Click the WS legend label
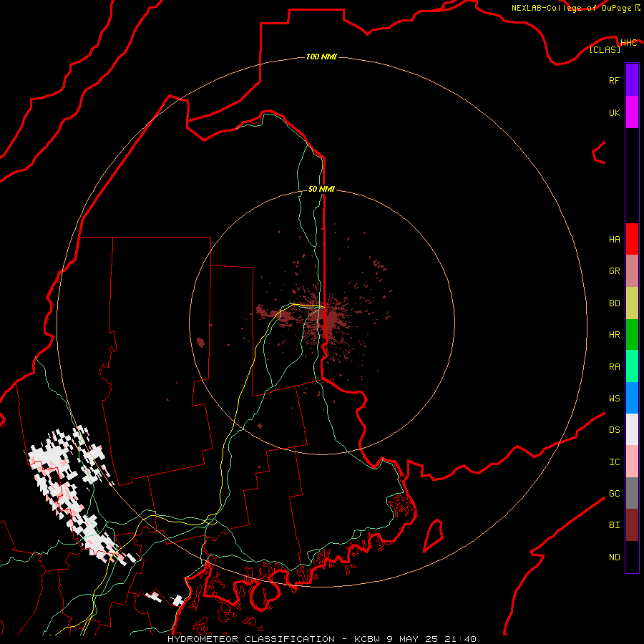 click(x=614, y=399)
